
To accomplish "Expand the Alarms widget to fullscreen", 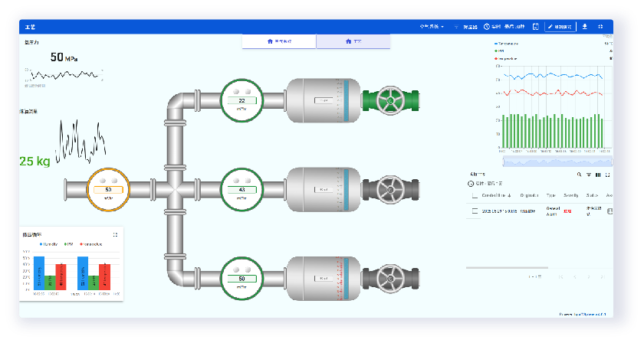I will pyautogui.click(x=607, y=175).
